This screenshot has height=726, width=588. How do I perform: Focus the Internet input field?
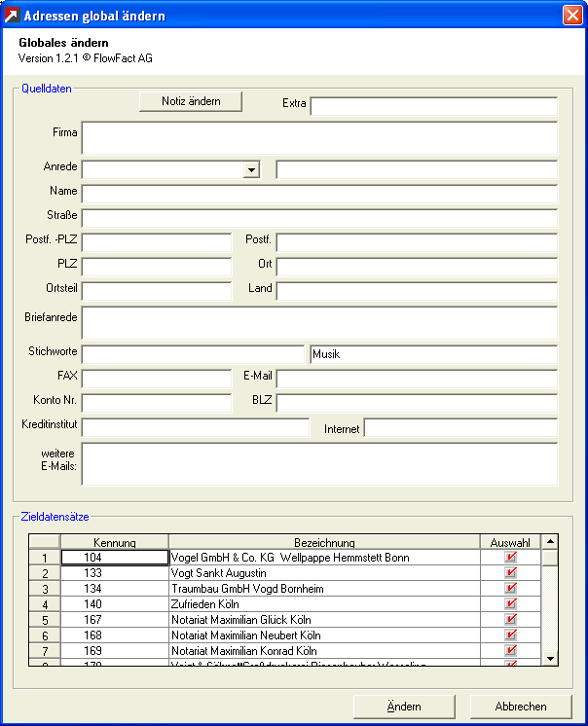(x=460, y=427)
